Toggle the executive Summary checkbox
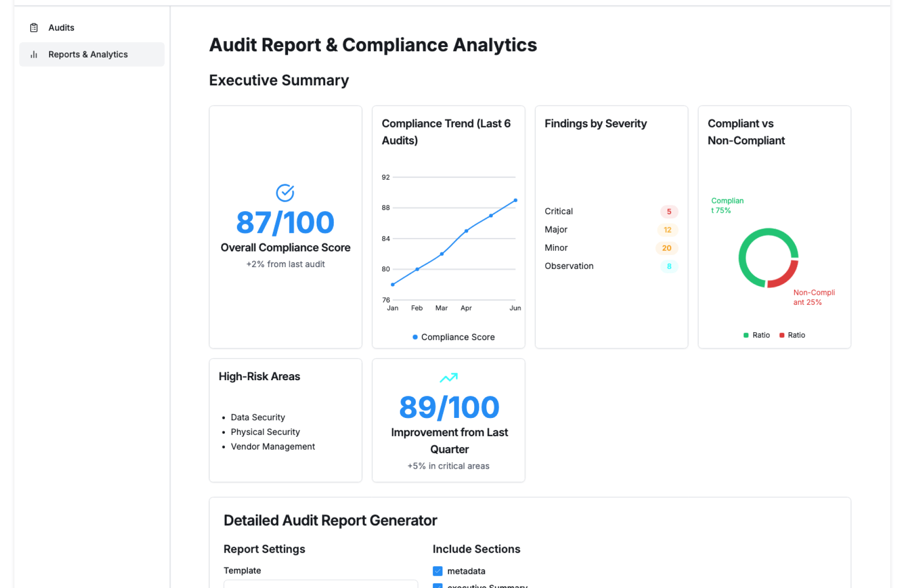The width and height of the screenshot is (905, 588). click(x=437, y=586)
